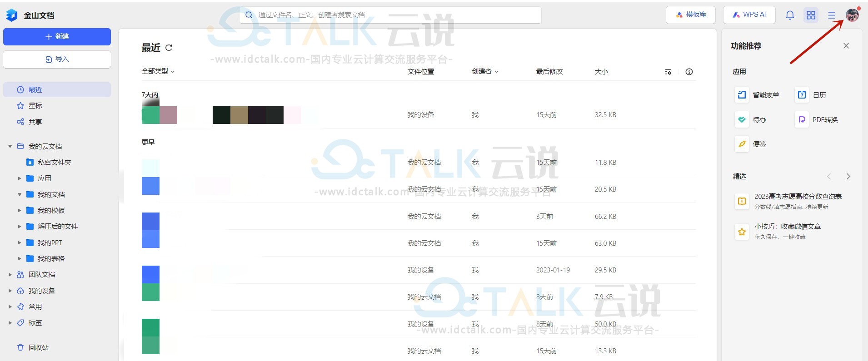868x361 pixels.
Task: Open the file sized 66.2 KB
Action: pos(419,217)
